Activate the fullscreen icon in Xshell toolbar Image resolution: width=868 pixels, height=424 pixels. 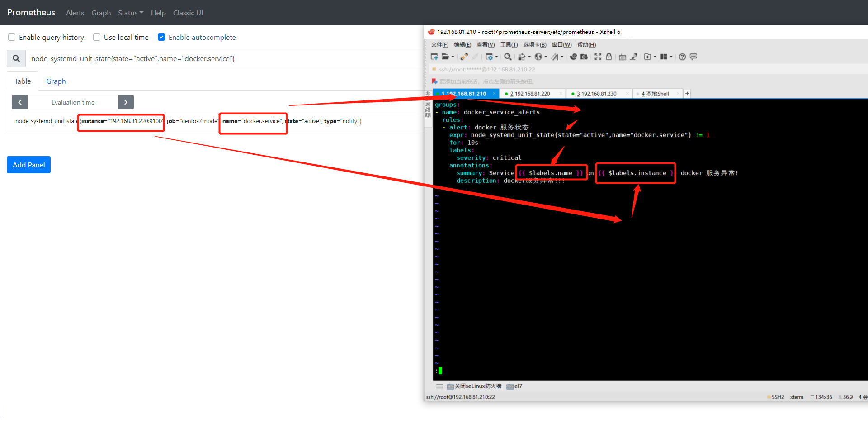(x=598, y=57)
